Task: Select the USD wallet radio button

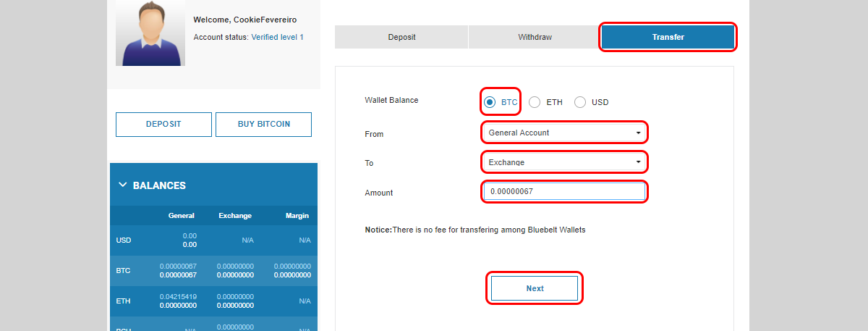Action: pyautogui.click(x=580, y=102)
